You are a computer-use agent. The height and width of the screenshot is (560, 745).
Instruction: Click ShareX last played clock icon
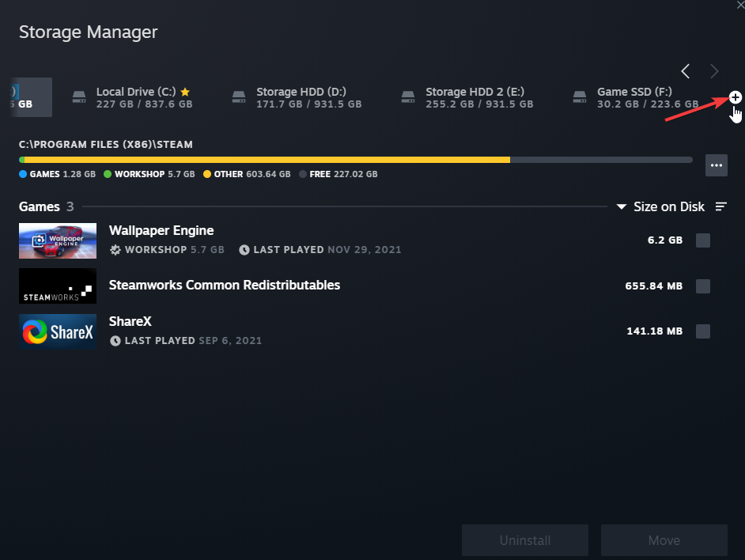point(115,340)
